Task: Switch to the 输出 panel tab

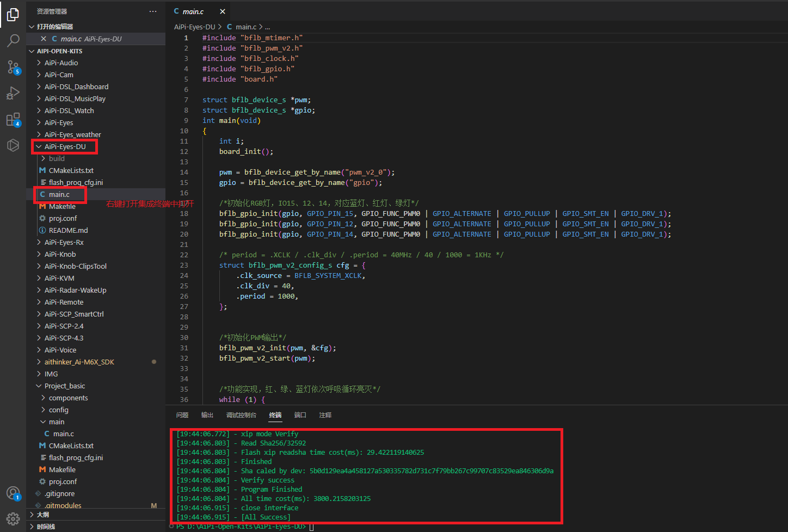Action: tap(207, 415)
